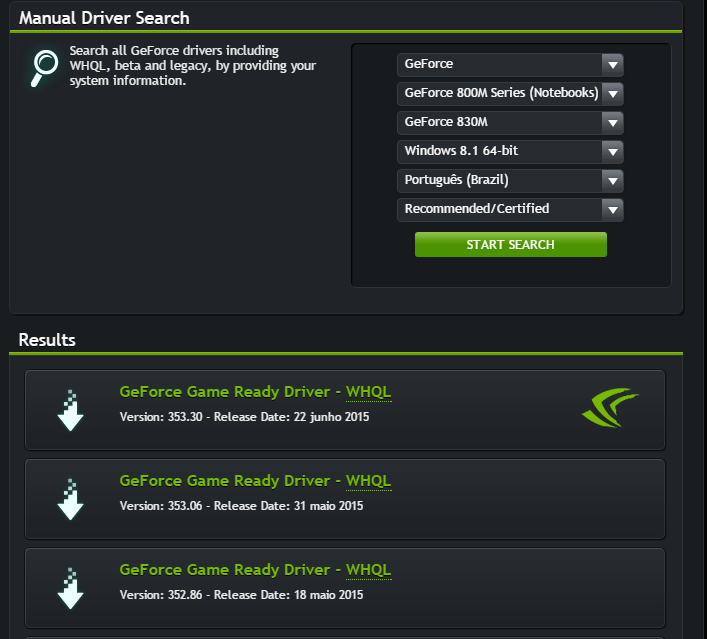The width and height of the screenshot is (707, 639).
Task: Click the Results section heading
Action: tap(47, 340)
